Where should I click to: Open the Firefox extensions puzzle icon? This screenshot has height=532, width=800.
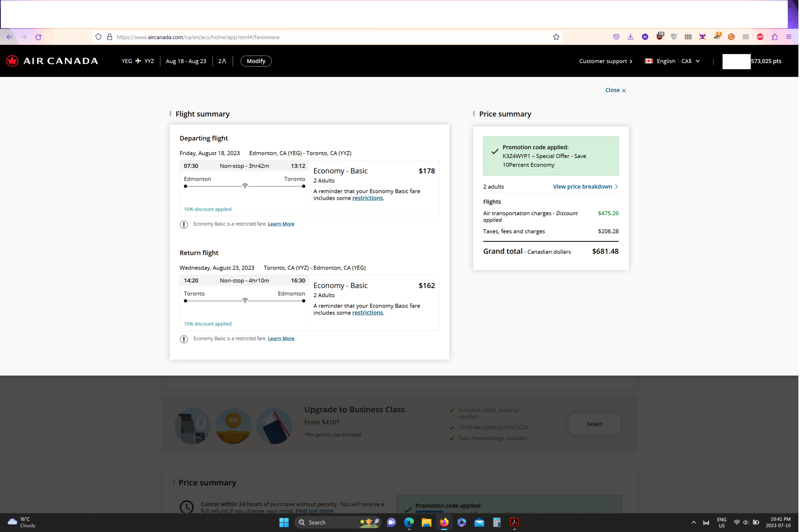click(x=775, y=37)
